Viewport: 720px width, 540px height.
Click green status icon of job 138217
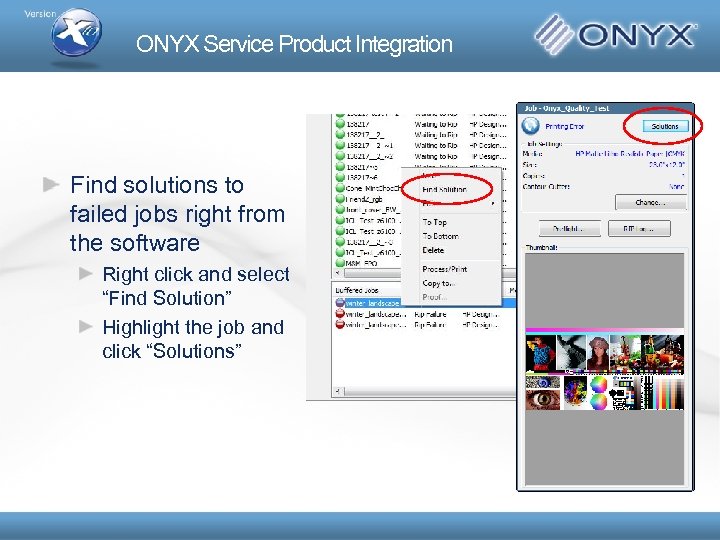[340, 124]
